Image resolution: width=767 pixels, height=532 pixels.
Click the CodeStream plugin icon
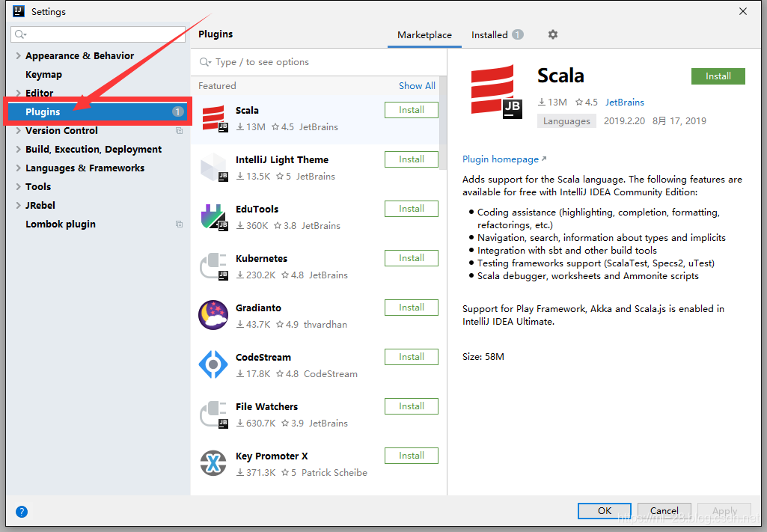point(213,364)
